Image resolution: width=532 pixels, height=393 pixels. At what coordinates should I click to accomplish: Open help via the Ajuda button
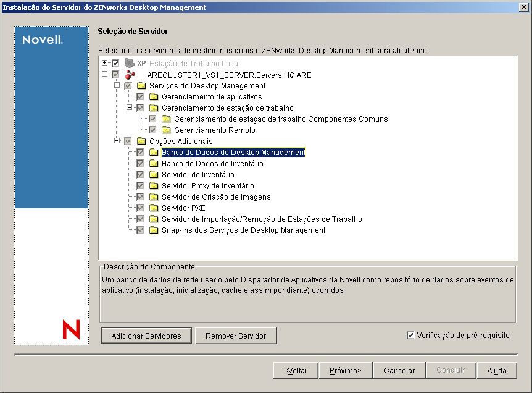(497, 370)
